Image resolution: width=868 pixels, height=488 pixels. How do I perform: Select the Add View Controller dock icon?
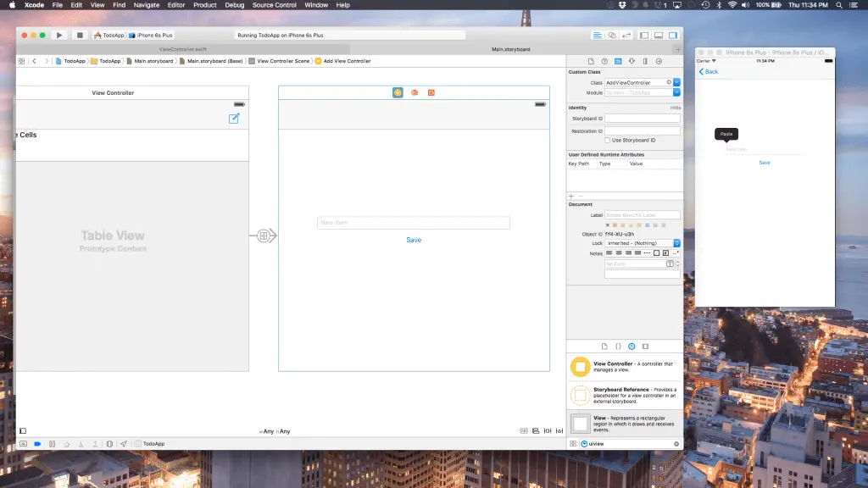coord(398,92)
